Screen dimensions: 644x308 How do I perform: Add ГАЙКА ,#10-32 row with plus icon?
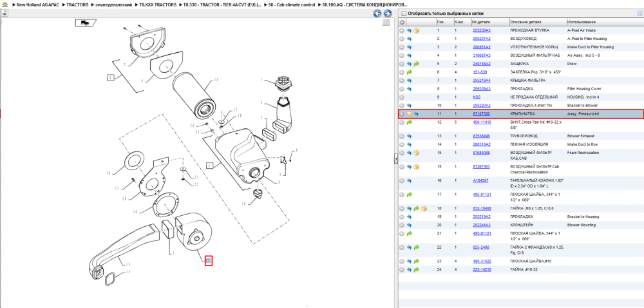402,270
